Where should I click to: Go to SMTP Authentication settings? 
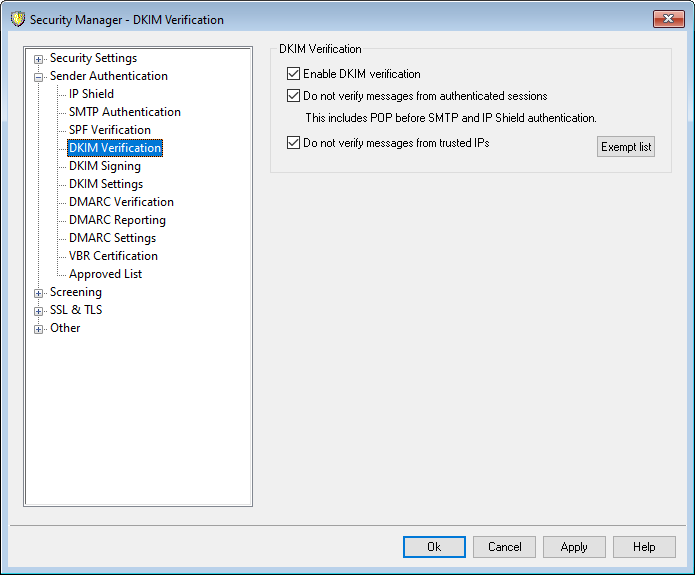[x=124, y=112]
